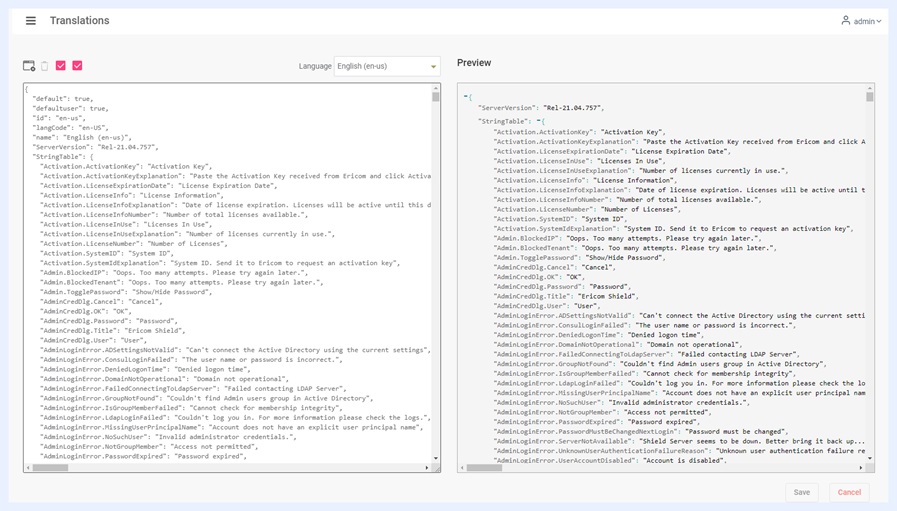Screen dimensions: 897x511
Task: Click the Preview pane's vertical scrollbar thumb
Action: [870, 97]
